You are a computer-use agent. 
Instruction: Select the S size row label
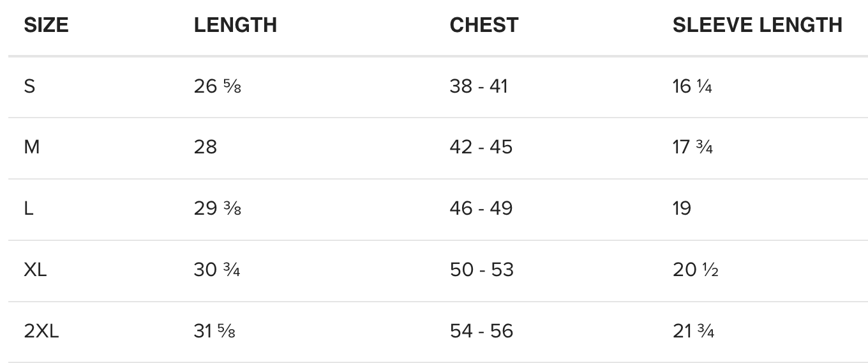pyautogui.click(x=29, y=86)
